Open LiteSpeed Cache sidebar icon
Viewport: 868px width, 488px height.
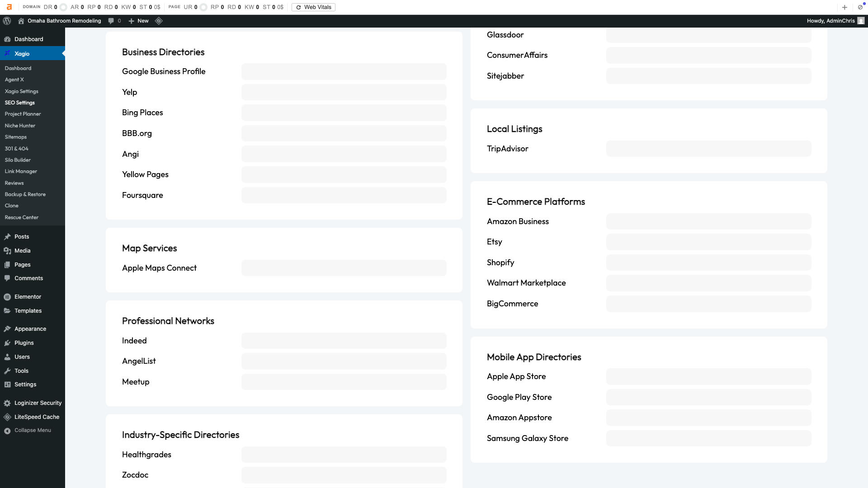click(7, 417)
